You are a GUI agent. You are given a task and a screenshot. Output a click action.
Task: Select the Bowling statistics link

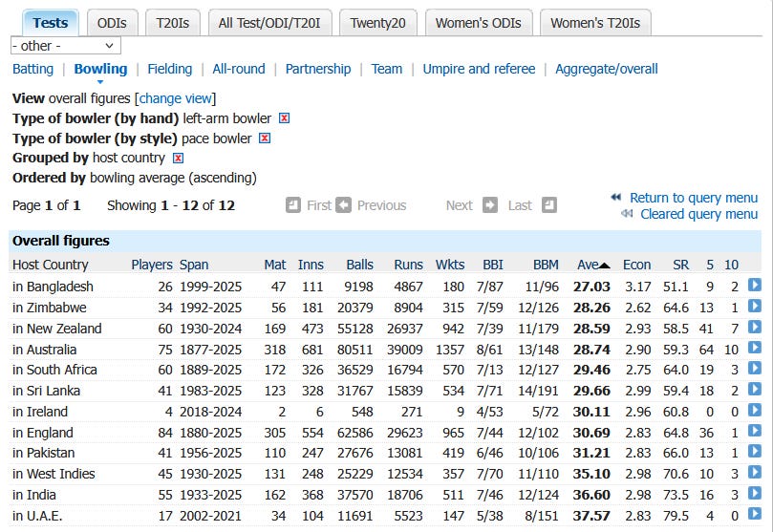coord(100,69)
